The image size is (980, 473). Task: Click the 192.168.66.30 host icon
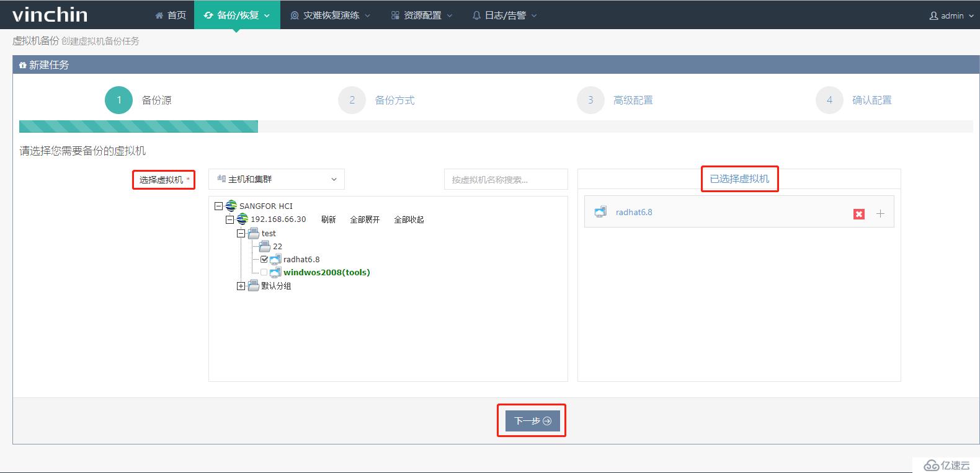tap(243, 219)
